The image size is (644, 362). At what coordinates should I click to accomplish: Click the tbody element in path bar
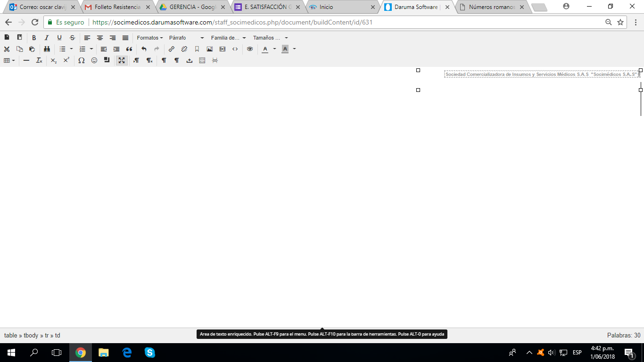coord(31,336)
